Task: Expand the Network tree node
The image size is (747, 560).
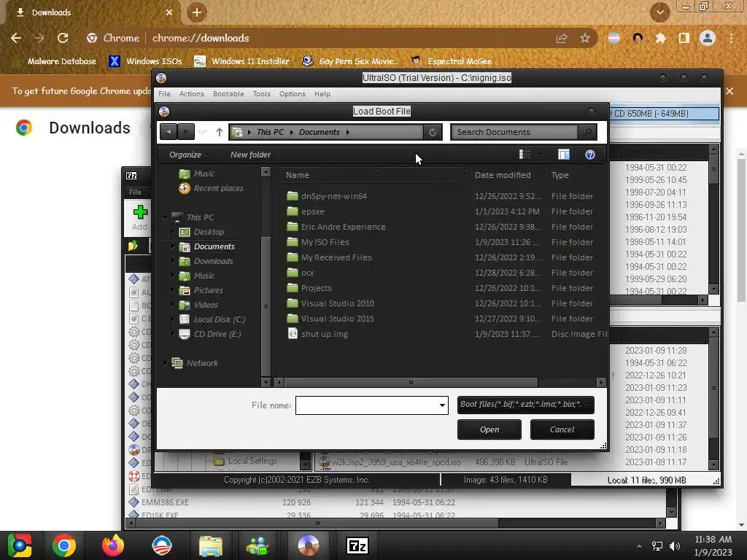Action: [166, 363]
